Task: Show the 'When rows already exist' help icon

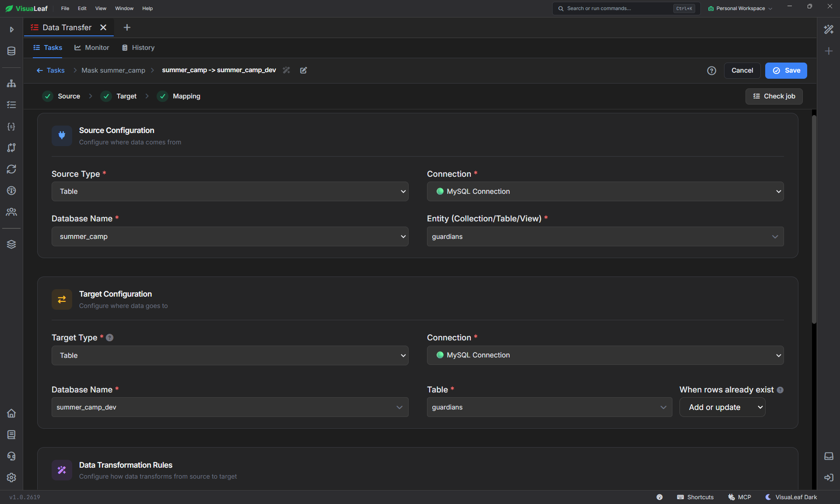Action: pyautogui.click(x=780, y=390)
